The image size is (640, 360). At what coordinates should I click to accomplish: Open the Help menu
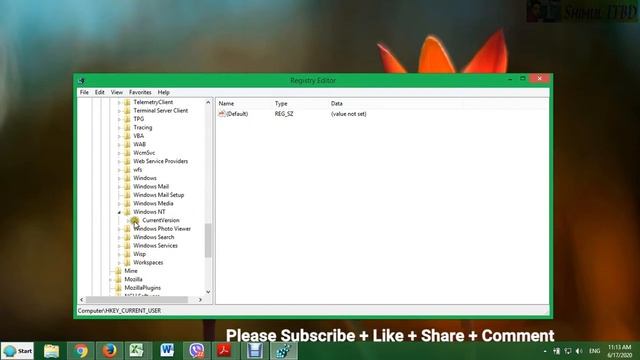point(164,92)
